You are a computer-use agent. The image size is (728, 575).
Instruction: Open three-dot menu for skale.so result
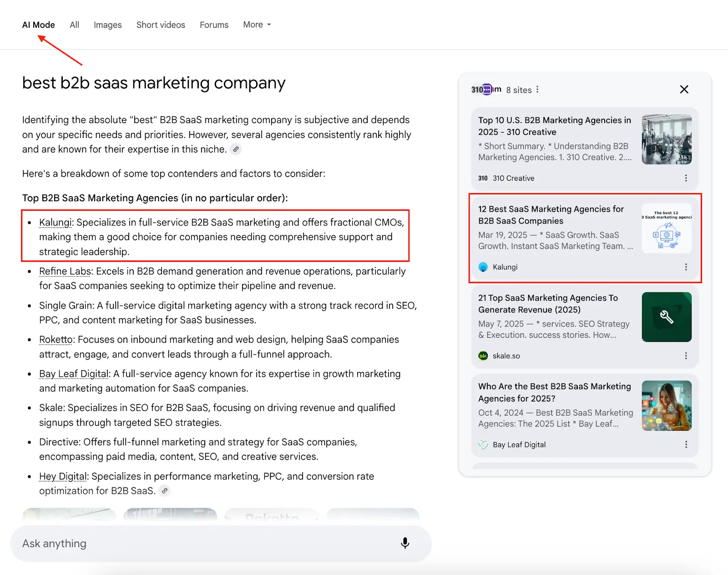(x=686, y=356)
